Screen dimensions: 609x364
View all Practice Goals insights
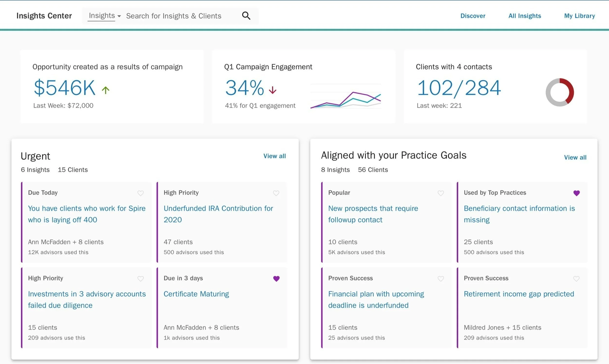(x=575, y=157)
